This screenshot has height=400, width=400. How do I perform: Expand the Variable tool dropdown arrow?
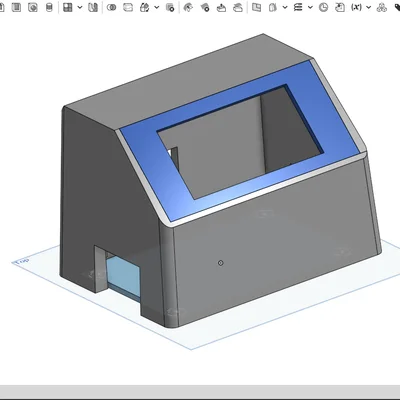coord(368,7)
